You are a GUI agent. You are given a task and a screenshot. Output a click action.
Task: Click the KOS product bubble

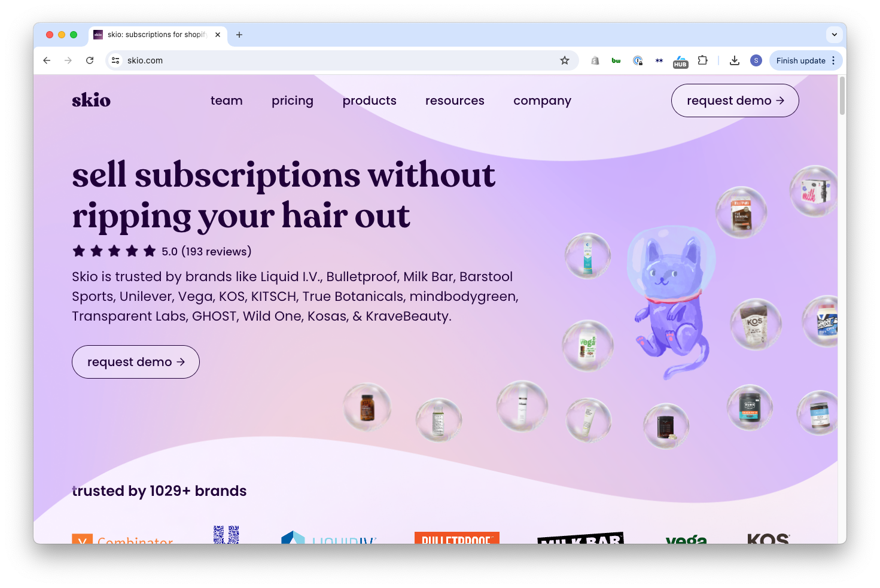[x=756, y=324]
